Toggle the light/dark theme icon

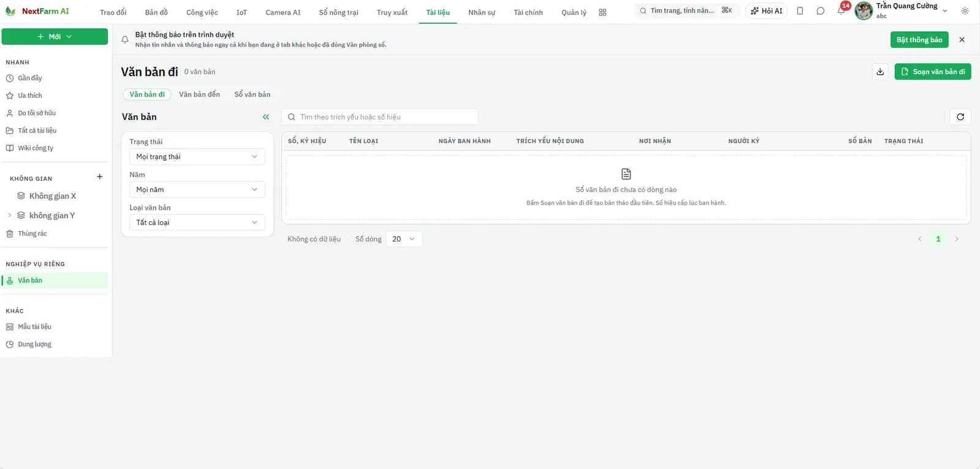pos(965,11)
